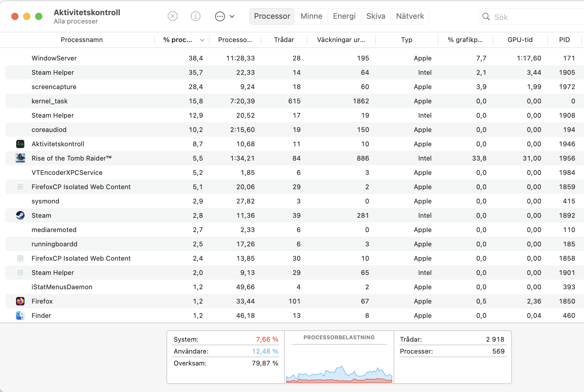Click the Rise of the Tomb Raider icon
Image resolution: width=584 pixels, height=392 pixels.
point(20,158)
